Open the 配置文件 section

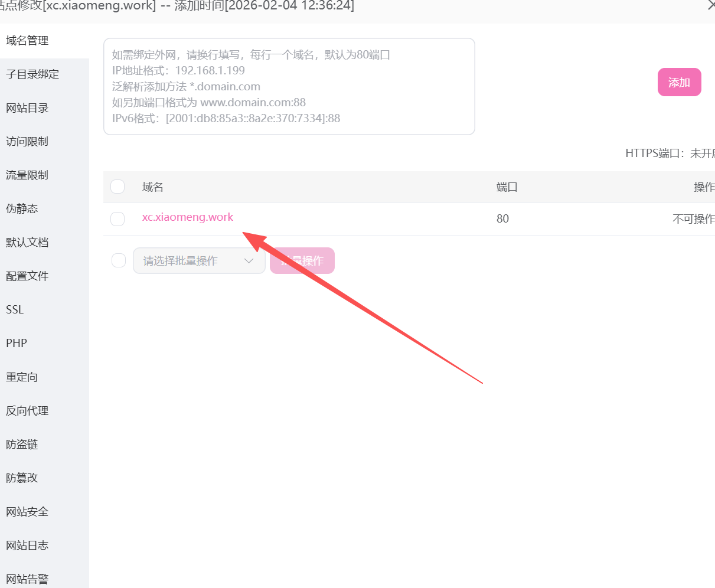tap(27, 276)
